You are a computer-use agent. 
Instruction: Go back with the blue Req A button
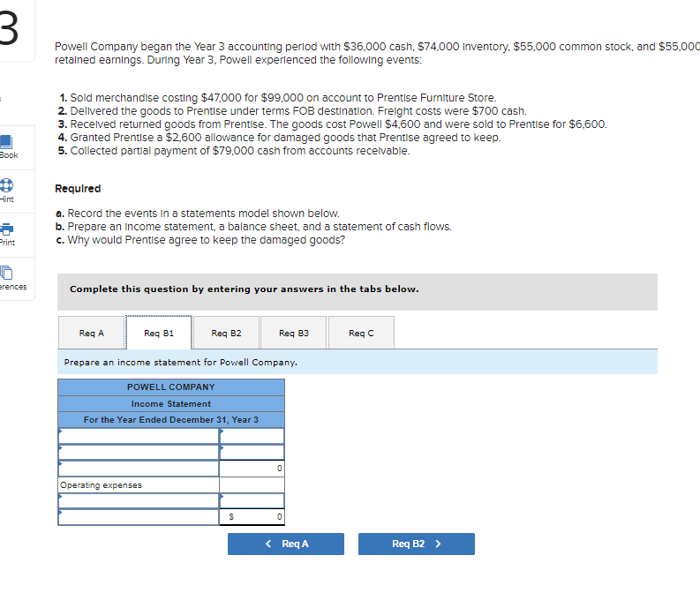286,544
